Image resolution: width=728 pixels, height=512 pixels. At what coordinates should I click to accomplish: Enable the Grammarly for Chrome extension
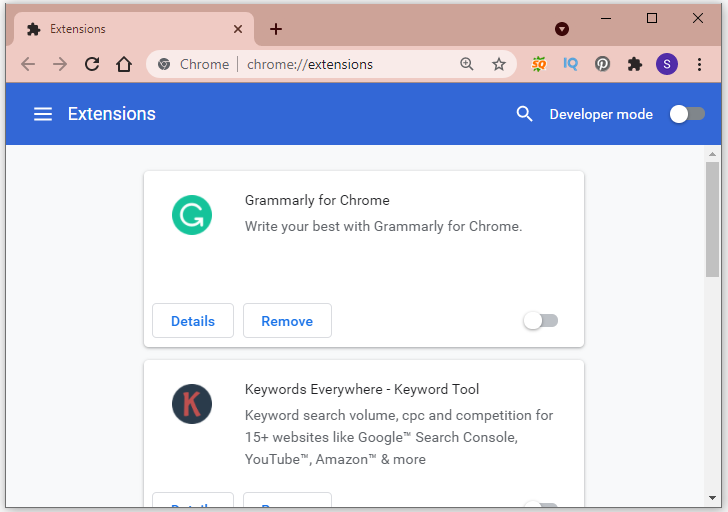coord(540,321)
